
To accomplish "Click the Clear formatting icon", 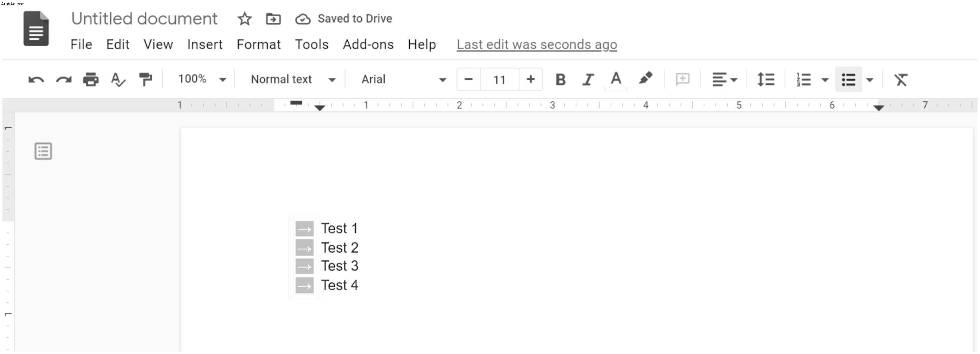I will (900, 80).
